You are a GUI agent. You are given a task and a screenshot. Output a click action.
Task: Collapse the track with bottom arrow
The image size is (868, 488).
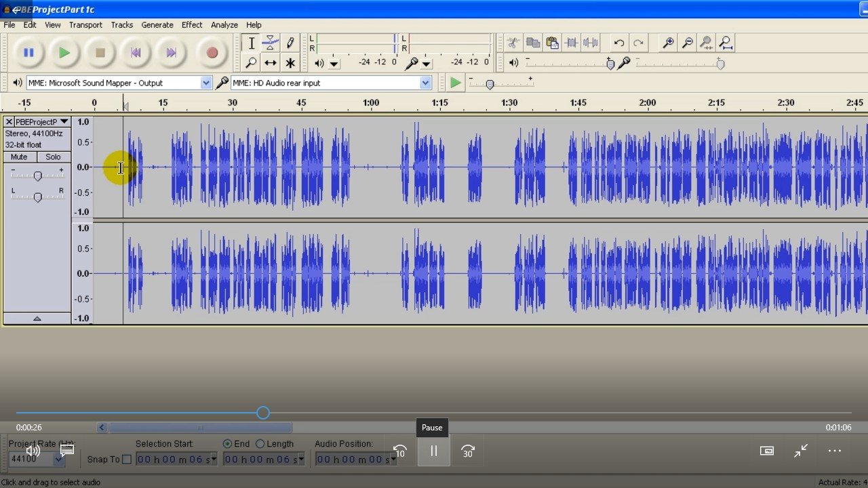[37, 319]
